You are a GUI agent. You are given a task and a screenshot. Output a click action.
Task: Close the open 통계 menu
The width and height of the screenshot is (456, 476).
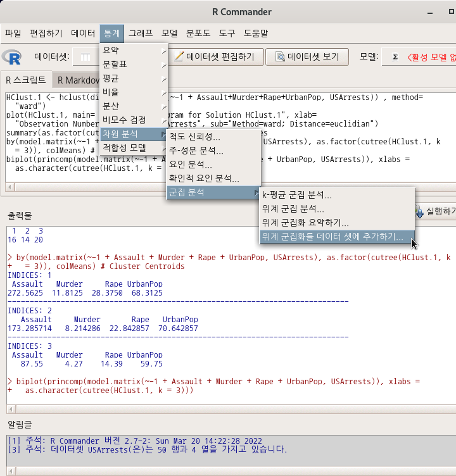point(112,33)
